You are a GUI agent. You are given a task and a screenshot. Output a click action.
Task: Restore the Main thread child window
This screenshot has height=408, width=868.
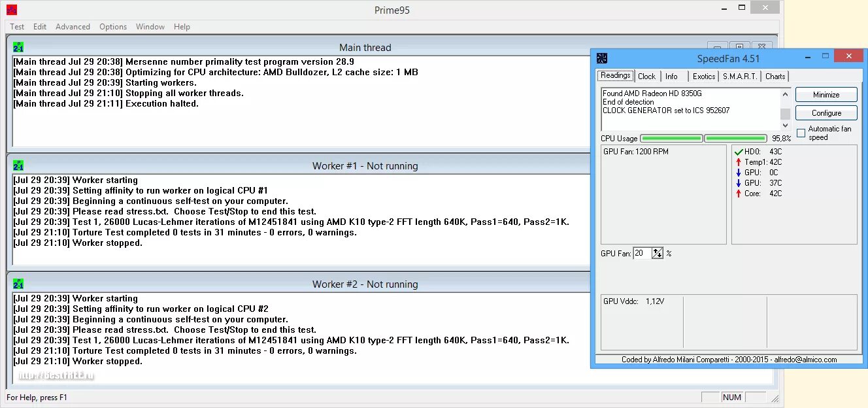739,47
